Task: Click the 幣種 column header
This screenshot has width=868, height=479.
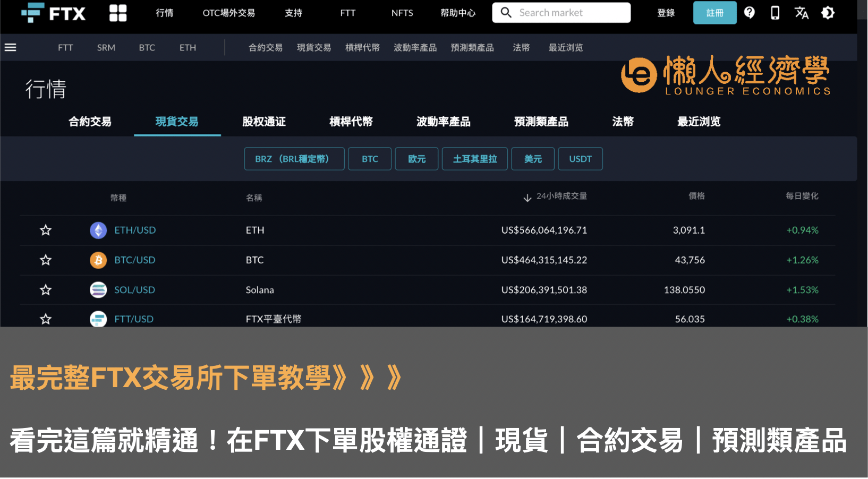Action: [x=118, y=198]
